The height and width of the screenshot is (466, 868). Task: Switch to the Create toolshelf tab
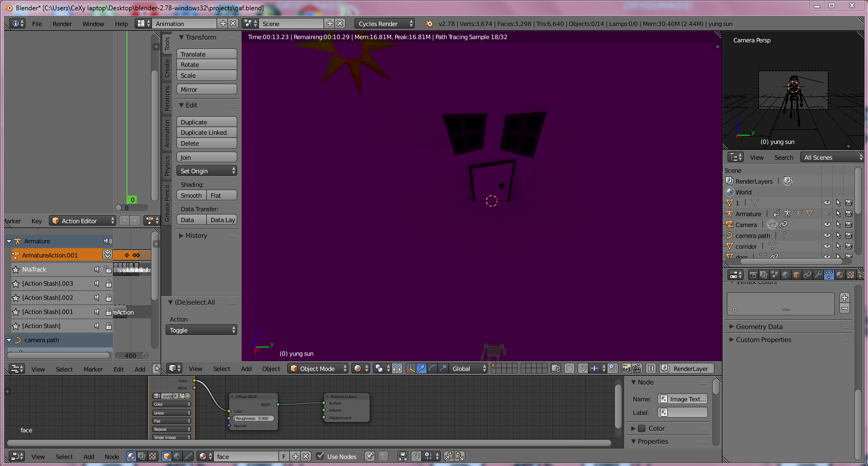point(167,68)
